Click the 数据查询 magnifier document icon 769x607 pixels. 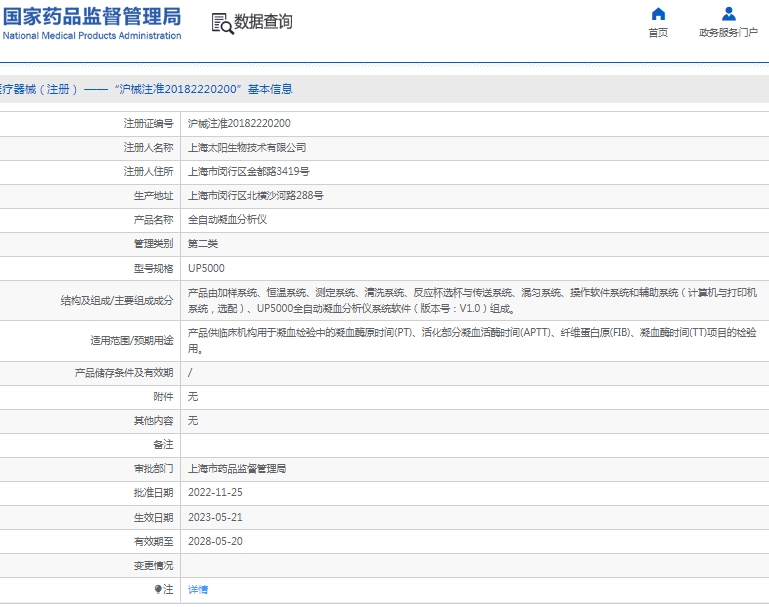pyautogui.click(x=221, y=23)
